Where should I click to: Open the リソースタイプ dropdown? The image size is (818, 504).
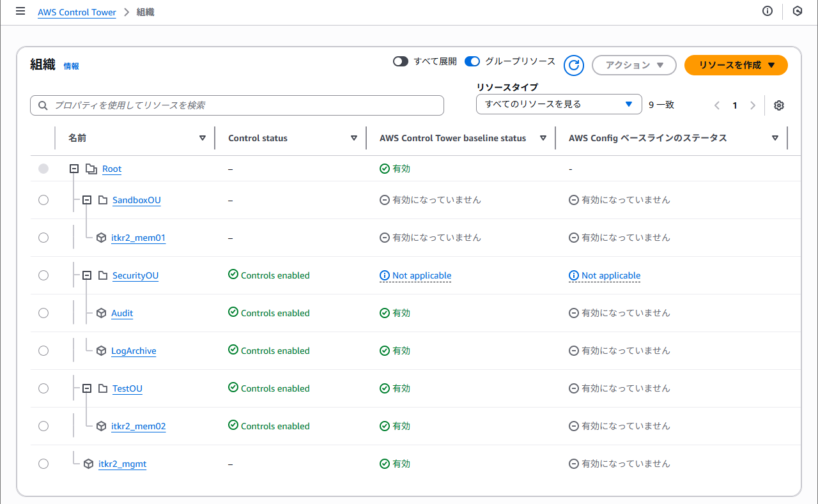[x=559, y=104]
